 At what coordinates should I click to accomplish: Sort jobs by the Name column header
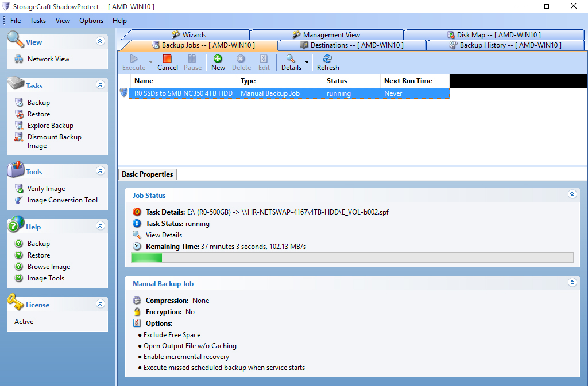183,81
